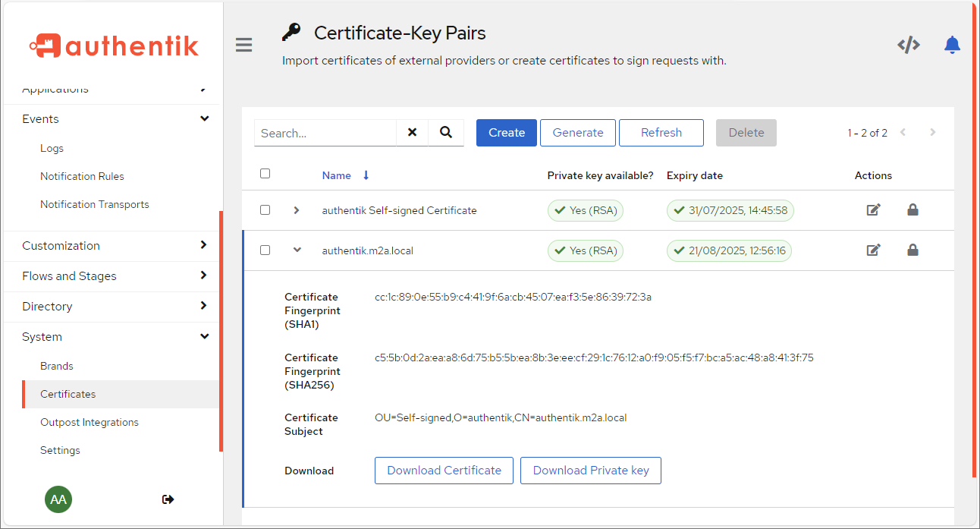Open permissions lock for authentik.m2a.local
Image resolution: width=980 pixels, height=529 pixels.
click(912, 250)
